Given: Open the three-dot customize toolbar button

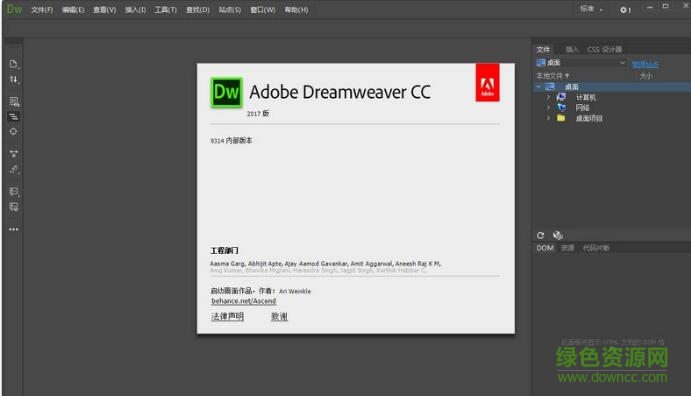Looking at the screenshot, I should tap(14, 229).
